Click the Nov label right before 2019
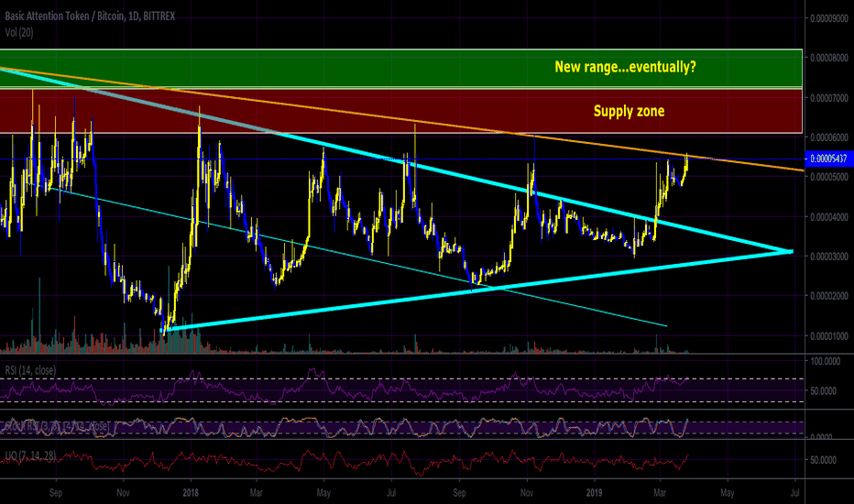 point(527,493)
